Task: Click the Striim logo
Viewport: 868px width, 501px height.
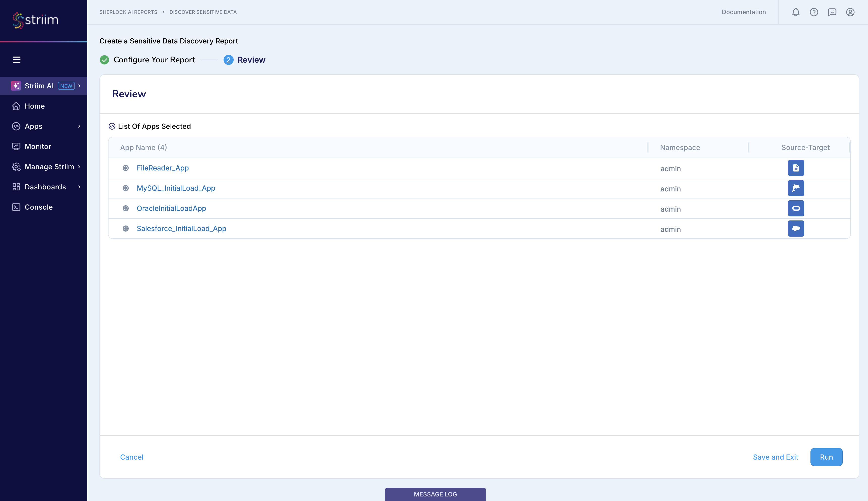Action: [x=34, y=20]
